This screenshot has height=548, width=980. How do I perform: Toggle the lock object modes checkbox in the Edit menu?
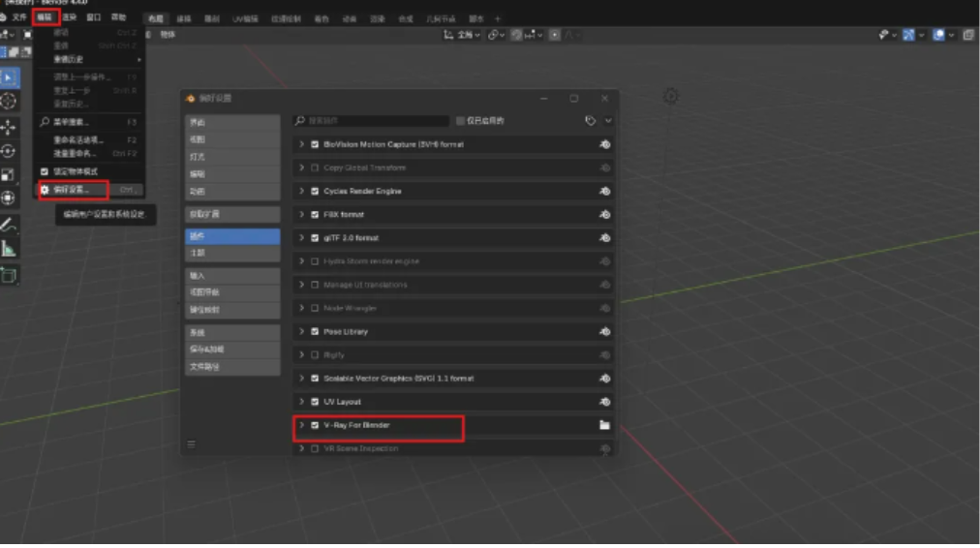click(45, 171)
